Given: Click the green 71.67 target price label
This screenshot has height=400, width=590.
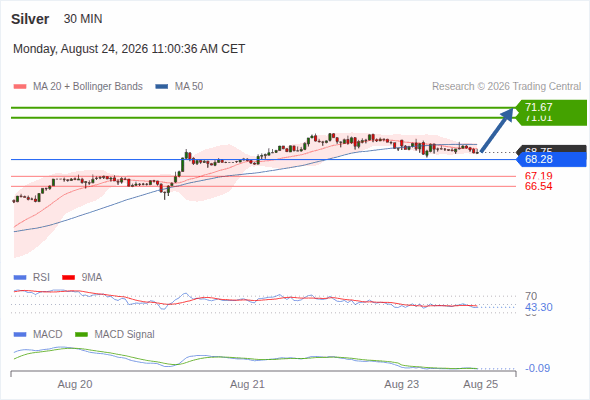Looking at the screenshot, I should [551, 107].
